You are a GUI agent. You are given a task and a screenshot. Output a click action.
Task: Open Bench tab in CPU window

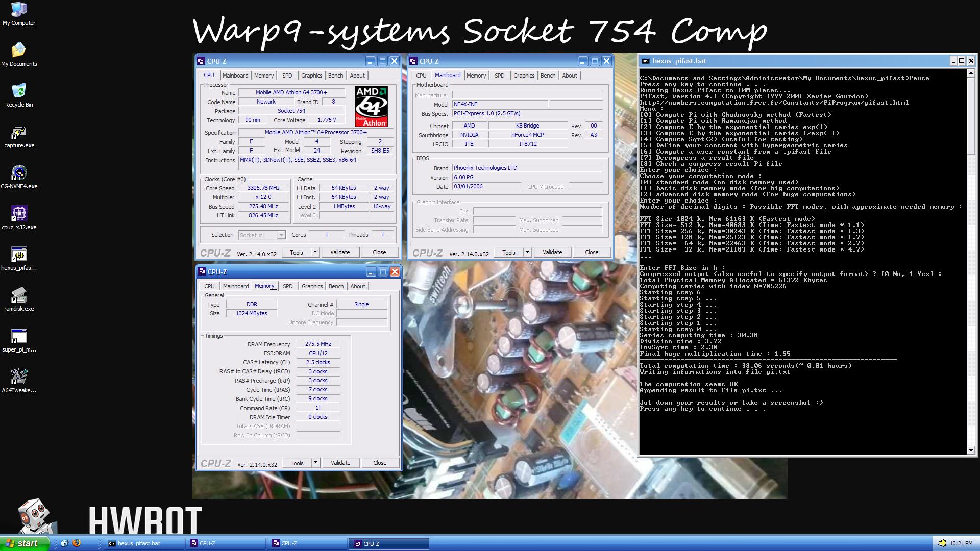(335, 76)
